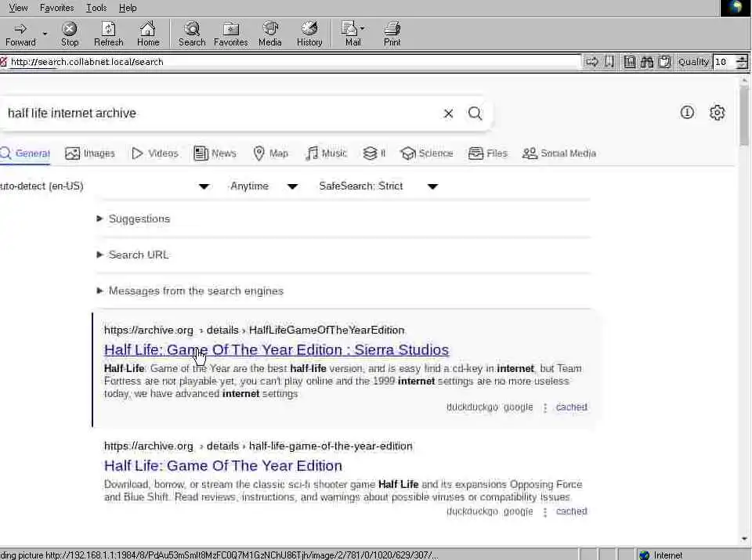Open the info icon at the page's upper right
This screenshot has width=752, height=560.
687,113
